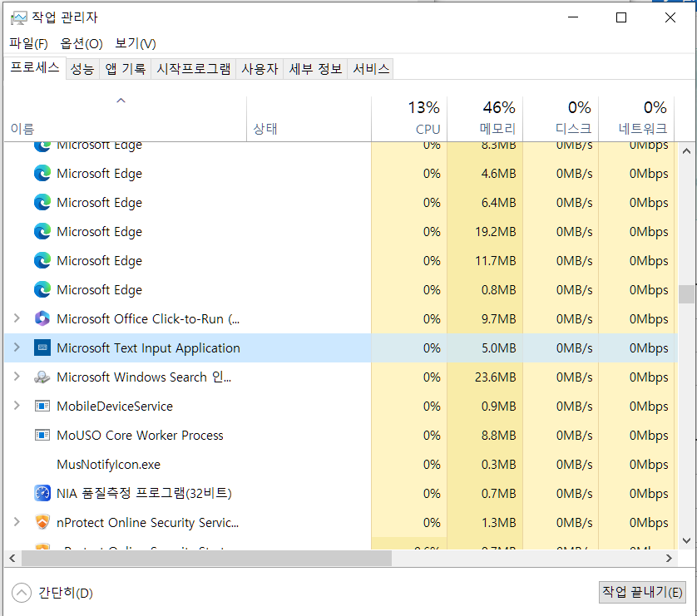This screenshot has height=616, width=697.
Task: Close the 작업 관리자 window
Action: 670,17
